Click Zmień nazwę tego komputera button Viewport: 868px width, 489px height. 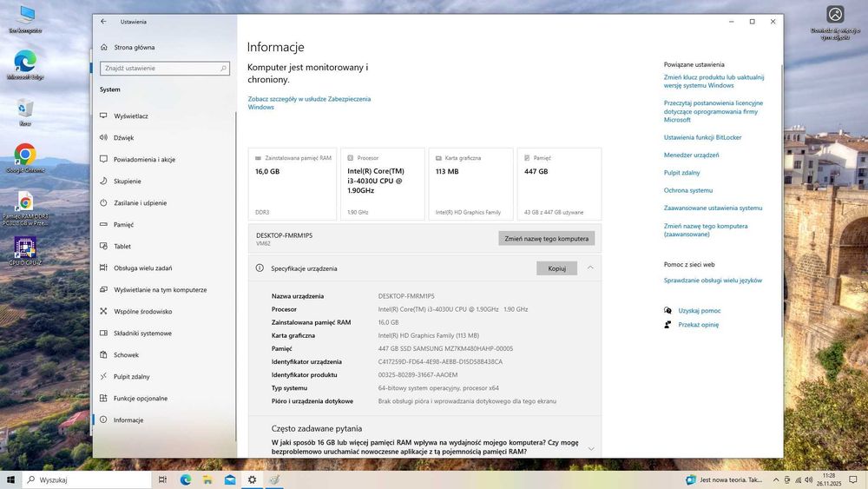(546, 239)
